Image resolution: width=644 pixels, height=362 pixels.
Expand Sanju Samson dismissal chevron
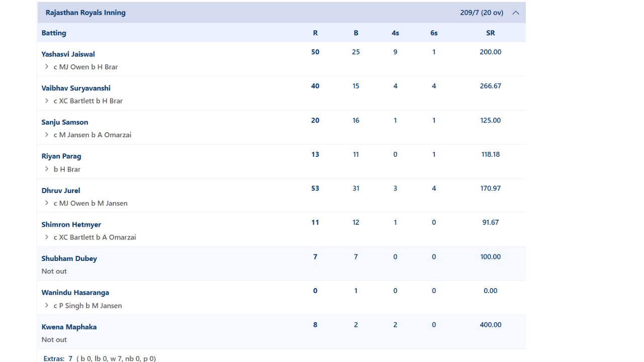tap(46, 135)
